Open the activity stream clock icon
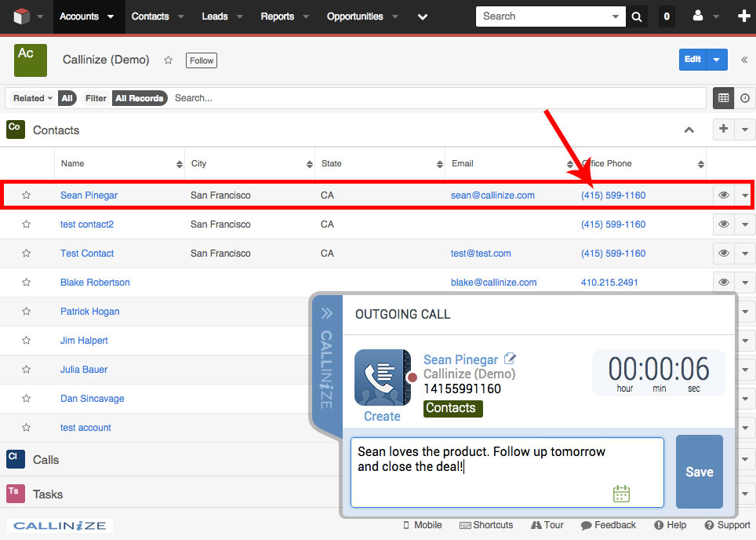756x540 pixels. (745, 98)
